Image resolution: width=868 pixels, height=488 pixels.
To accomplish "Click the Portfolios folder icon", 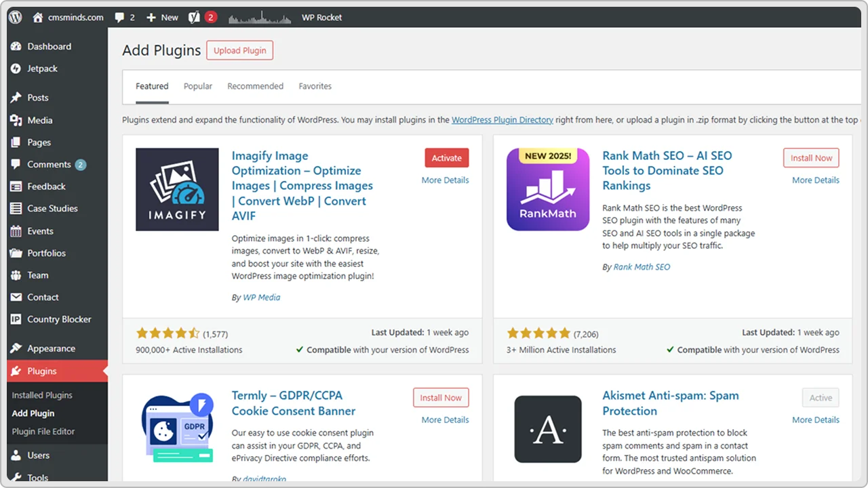I will pyautogui.click(x=16, y=253).
